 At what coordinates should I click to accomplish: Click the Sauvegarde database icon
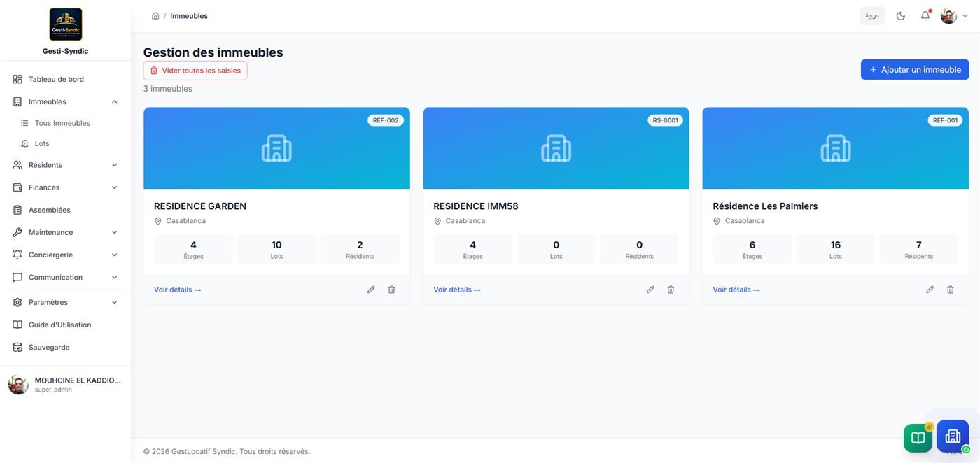click(17, 347)
